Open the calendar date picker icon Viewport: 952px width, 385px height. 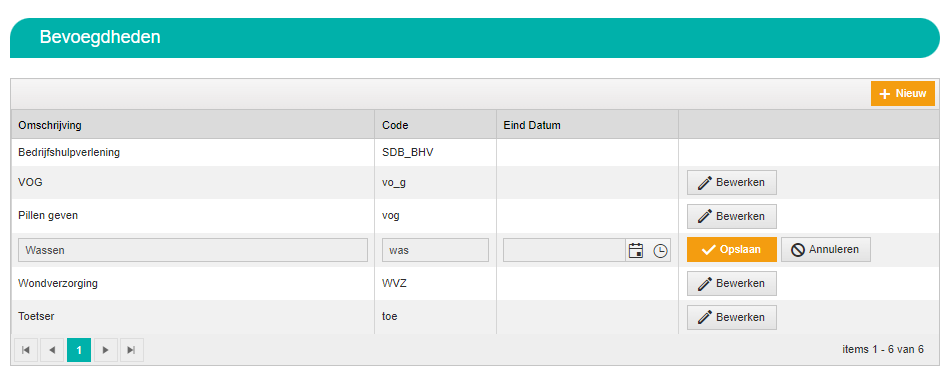click(636, 250)
